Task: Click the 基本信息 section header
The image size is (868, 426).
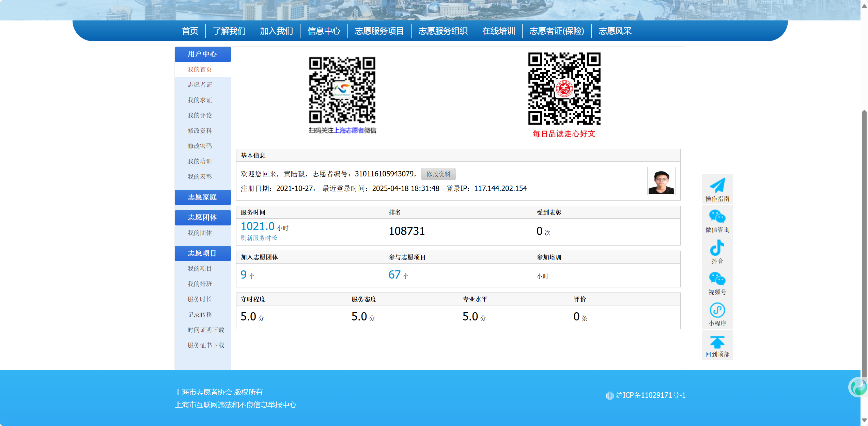Action: [x=458, y=156]
